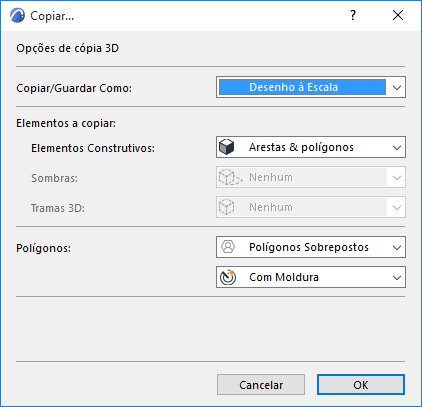Expand the Desenho à Escala dropdown arrow
The width and height of the screenshot is (422, 407).
pos(397,88)
